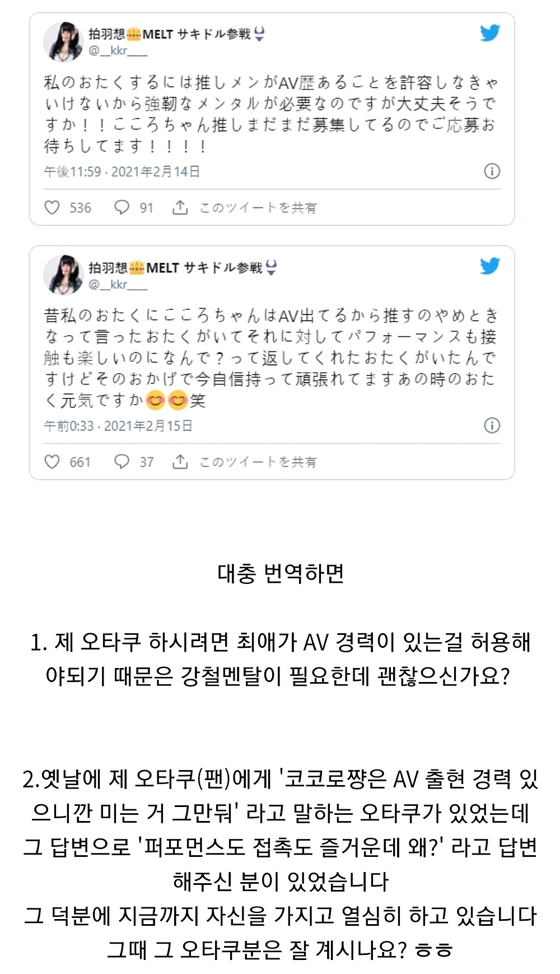Click @_kkr___ handle in second tweet

[118, 284]
